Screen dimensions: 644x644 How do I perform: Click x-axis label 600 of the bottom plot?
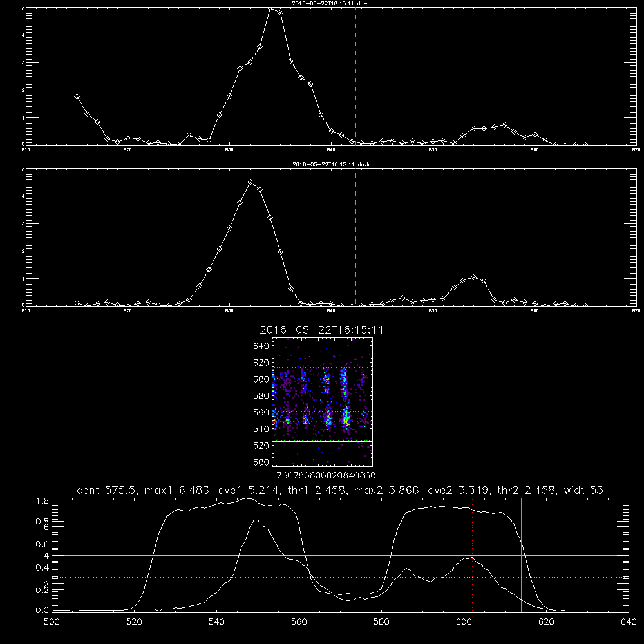click(x=464, y=621)
